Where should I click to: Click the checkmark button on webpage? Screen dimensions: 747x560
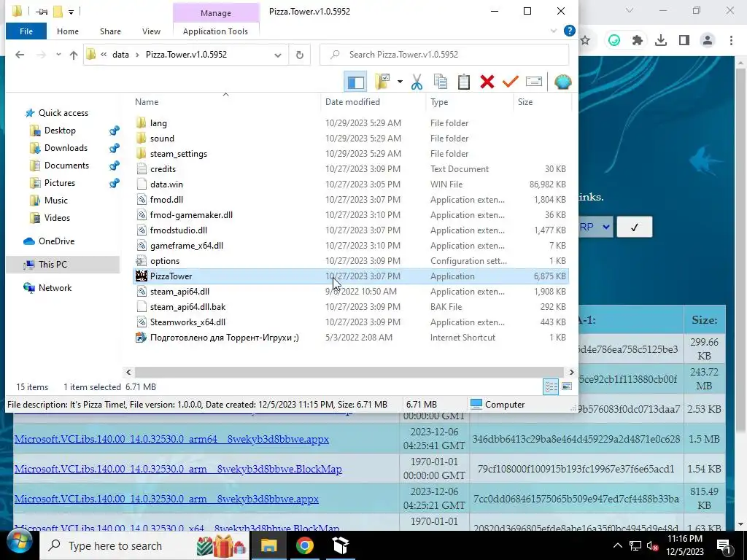coord(634,227)
